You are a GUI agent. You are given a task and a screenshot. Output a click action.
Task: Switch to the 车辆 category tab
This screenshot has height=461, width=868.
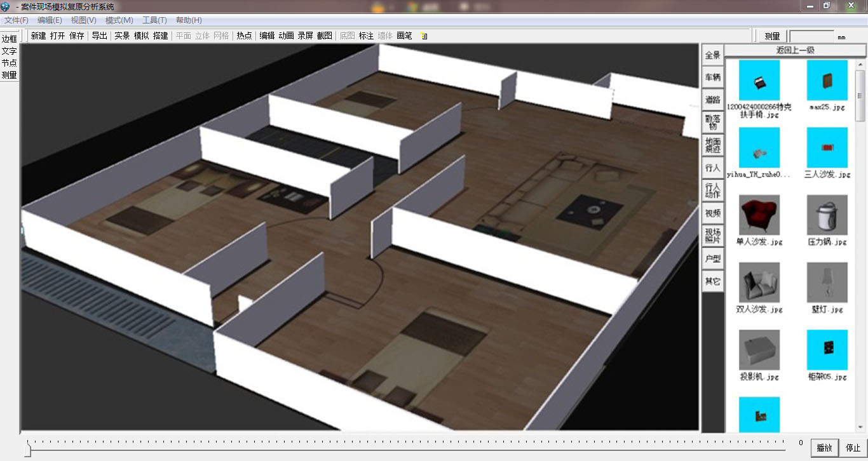(x=713, y=77)
